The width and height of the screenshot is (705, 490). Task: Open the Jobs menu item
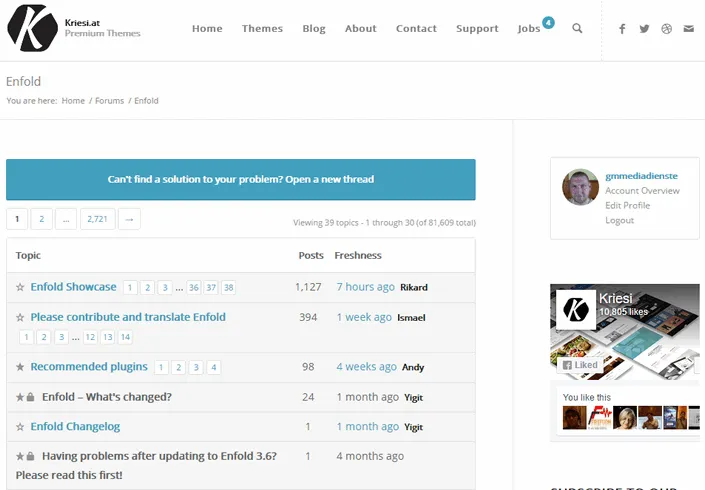point(529,28)
